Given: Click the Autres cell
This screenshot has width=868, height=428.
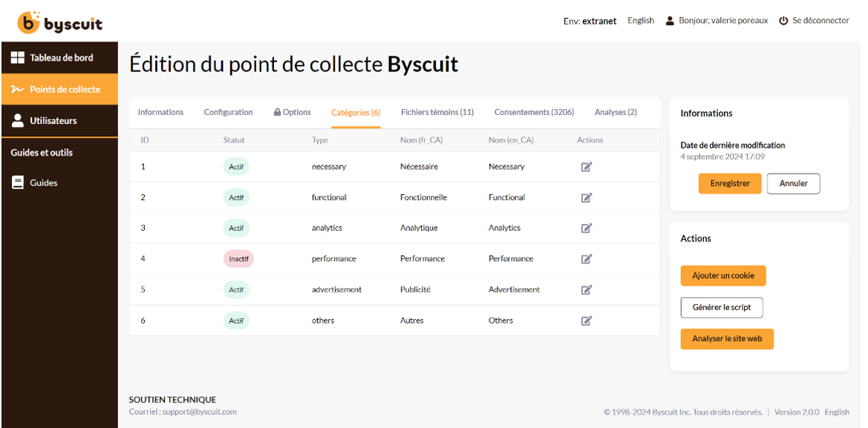Looking at the screenshot, I should point(412,320).
